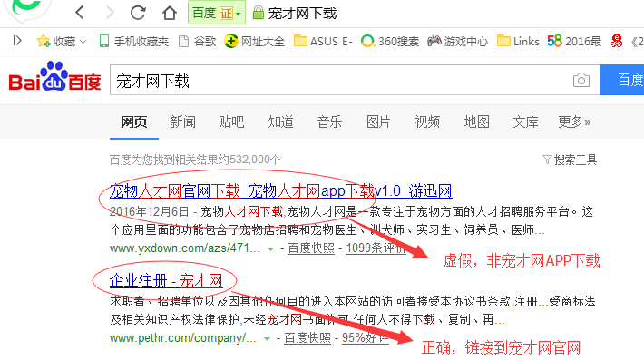Switch to the 图片 tab
This screenshot has height=360, width=644.
click(x=378, y=122)
